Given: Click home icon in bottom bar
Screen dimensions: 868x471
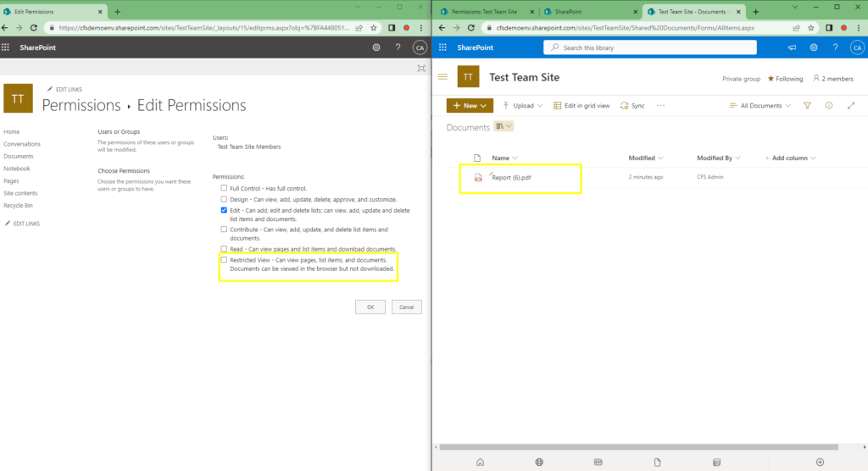Looking at the screenshot, I should tap(480, 463).
